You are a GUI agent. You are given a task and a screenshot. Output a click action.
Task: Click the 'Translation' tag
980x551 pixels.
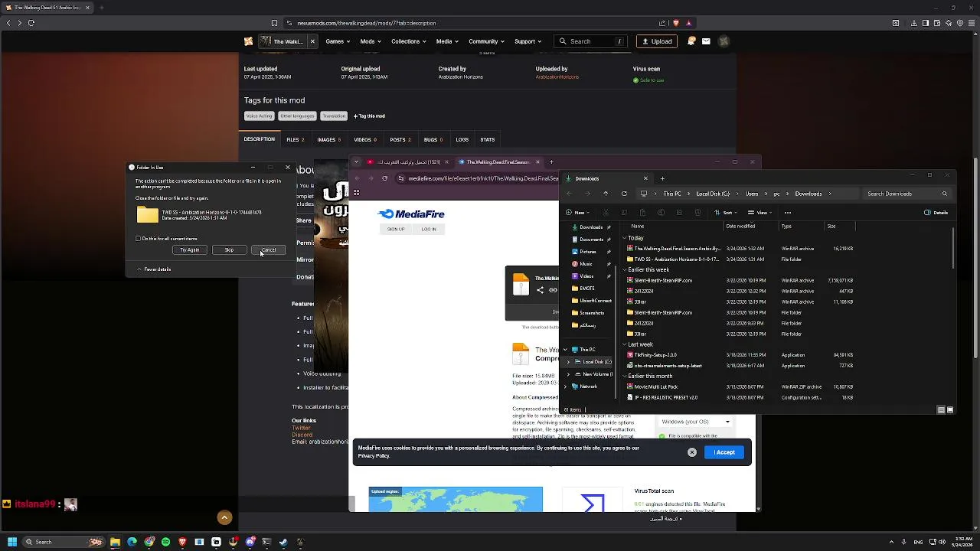[x=334, y=116]
